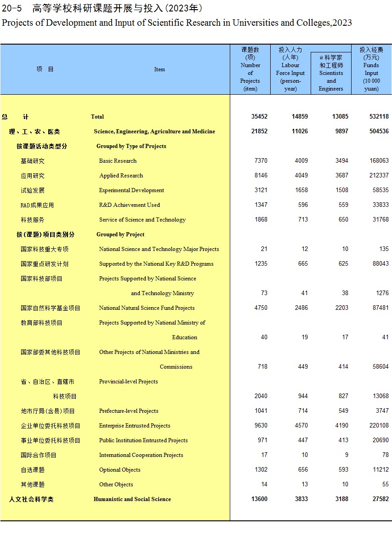Select the Total row label
The width and height of the screenshot is (392, 536).
[97, 117]
